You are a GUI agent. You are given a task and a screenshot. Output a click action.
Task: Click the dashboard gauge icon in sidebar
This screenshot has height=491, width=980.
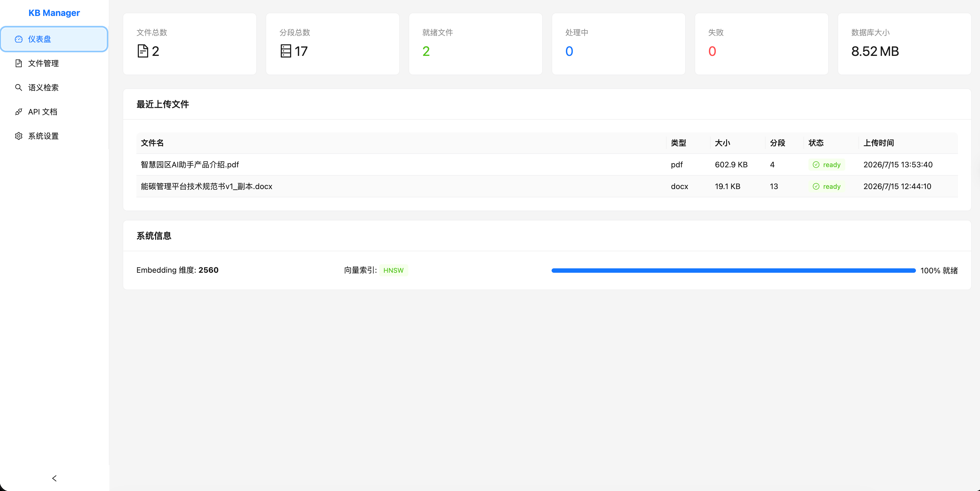(x=19, y=39)
